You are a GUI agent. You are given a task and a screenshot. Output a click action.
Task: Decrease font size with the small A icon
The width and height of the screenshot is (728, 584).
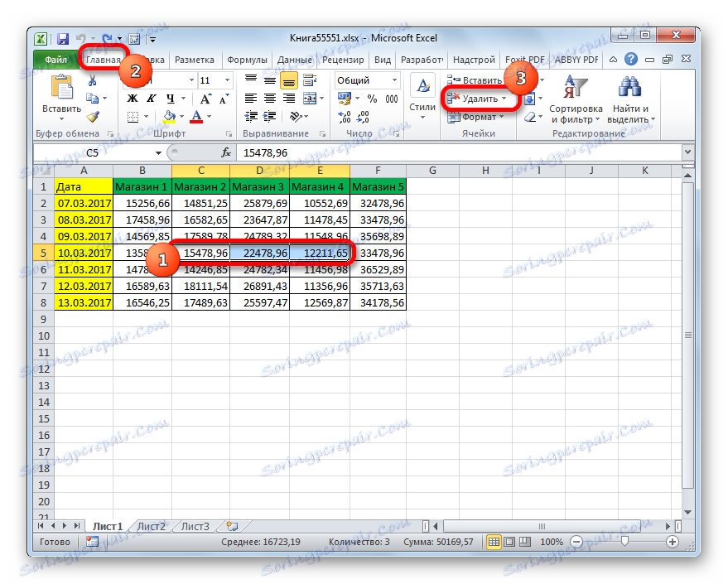click(224, 99)
